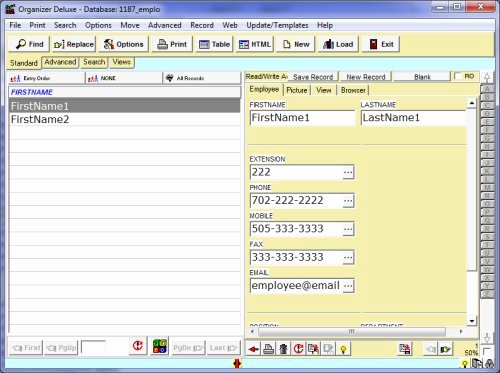Screen dimensions: 500x373
Task: Click the horizontal scrollbar thumb in the record form
Action: tap(352, 331)
